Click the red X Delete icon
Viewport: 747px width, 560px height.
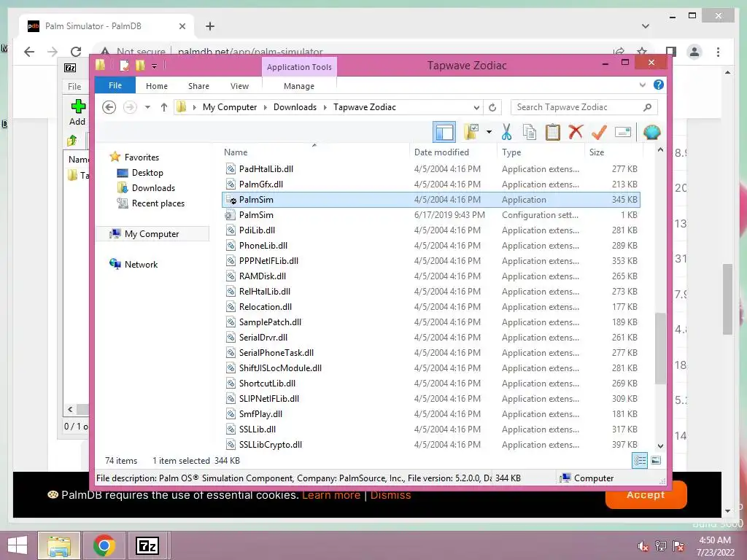coord(576,131)
